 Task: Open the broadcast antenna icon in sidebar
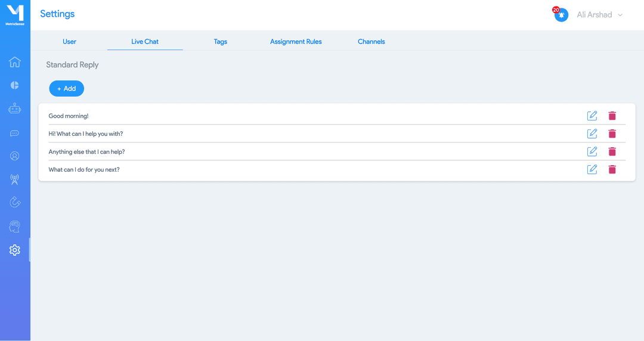(15, 179)
